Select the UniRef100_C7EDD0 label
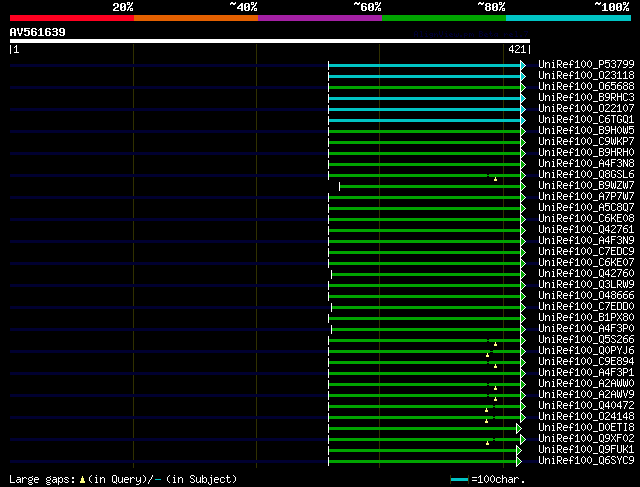 pyautogui.click(x=586, y=307)
